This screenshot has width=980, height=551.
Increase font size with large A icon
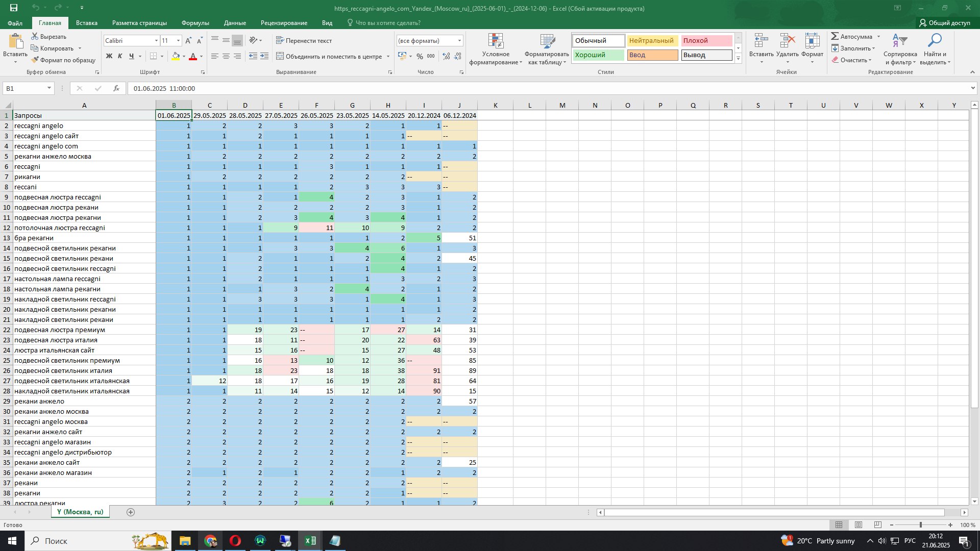point(188,40)
